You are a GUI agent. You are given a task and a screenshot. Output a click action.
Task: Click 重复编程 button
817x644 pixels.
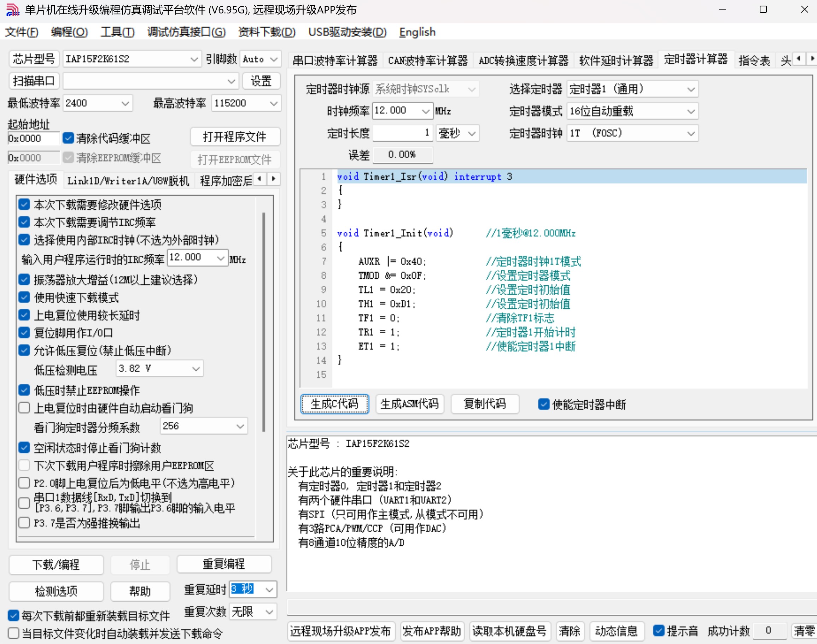224,564
